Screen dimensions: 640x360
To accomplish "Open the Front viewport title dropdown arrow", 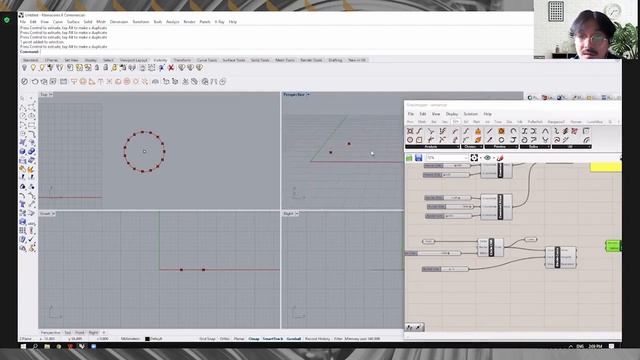I will click(53, 213).
